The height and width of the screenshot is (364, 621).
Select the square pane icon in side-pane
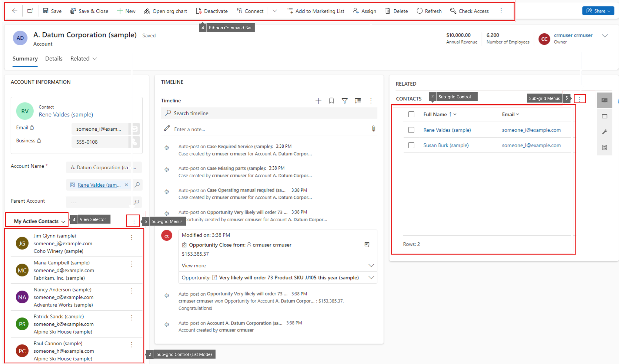pos(604,116)
